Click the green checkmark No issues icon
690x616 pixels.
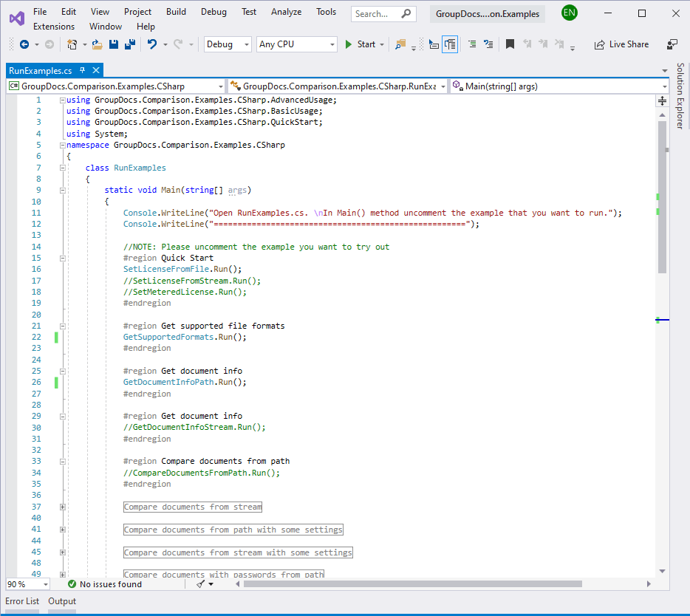pyautogui.click(x=72, y=584)
